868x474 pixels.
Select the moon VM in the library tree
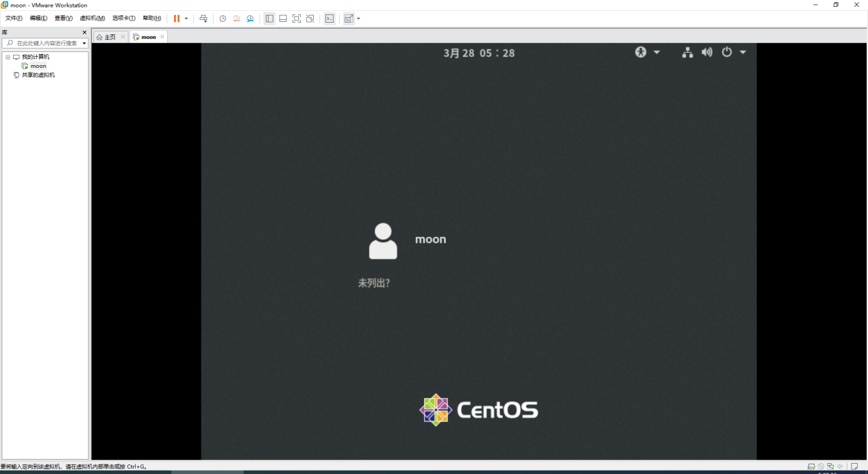tap(38, 66)
